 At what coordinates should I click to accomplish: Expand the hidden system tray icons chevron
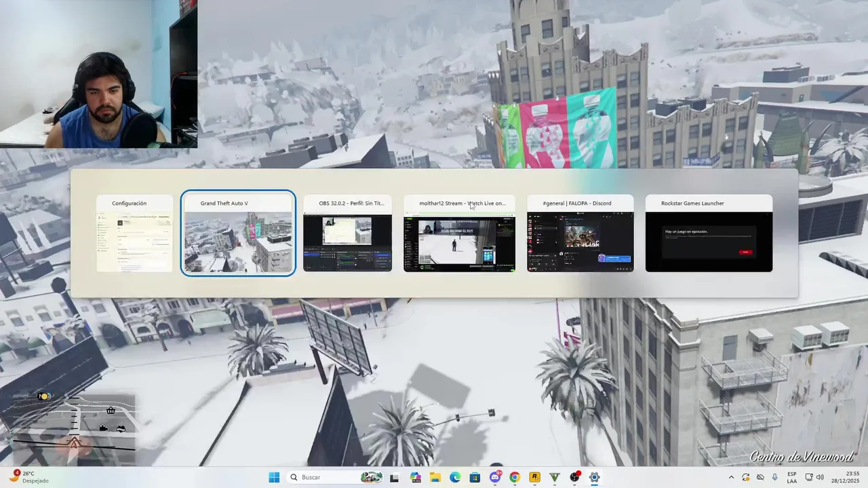(x=731, y=477)
